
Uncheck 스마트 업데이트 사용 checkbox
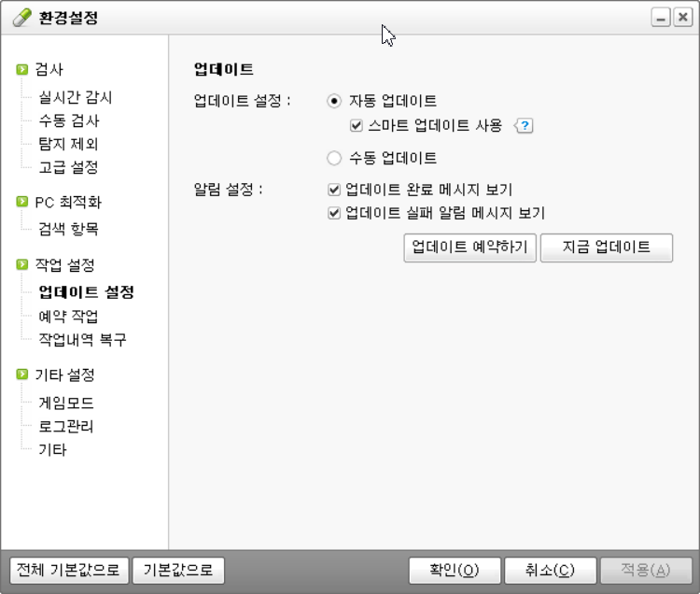click(356, 125)
